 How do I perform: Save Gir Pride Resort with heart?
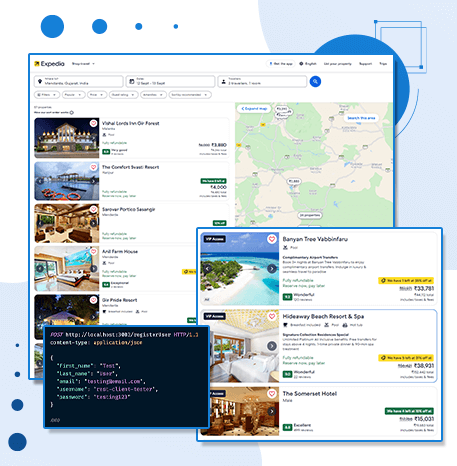coord(93,300)
